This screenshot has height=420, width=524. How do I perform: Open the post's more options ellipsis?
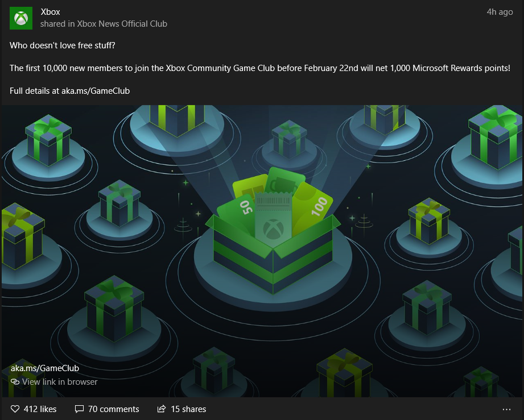tap(506, 409)
